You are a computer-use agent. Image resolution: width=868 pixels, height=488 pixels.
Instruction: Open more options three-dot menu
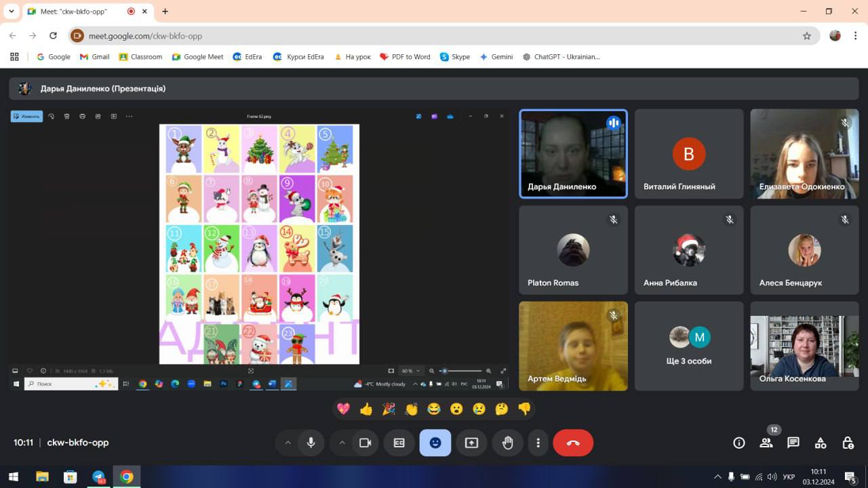(x=538, y=443)
